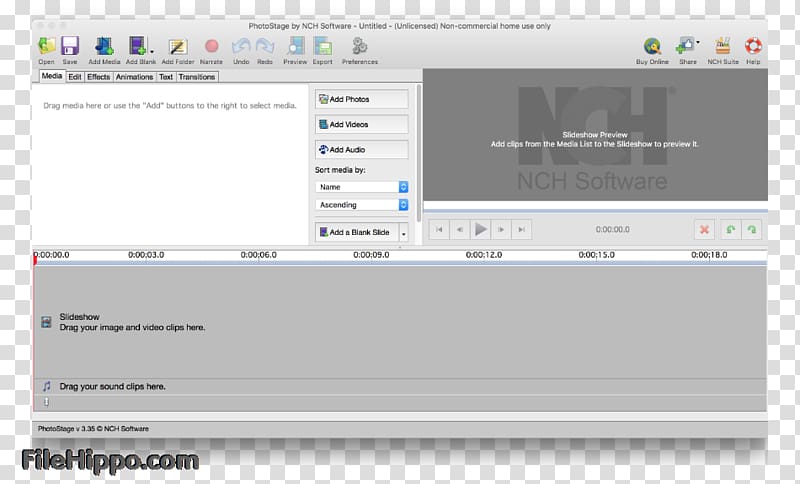The width and height of the screenshot is (800, 484).
Task: Click the Share toolbar icon
Action: coord(687,50)
